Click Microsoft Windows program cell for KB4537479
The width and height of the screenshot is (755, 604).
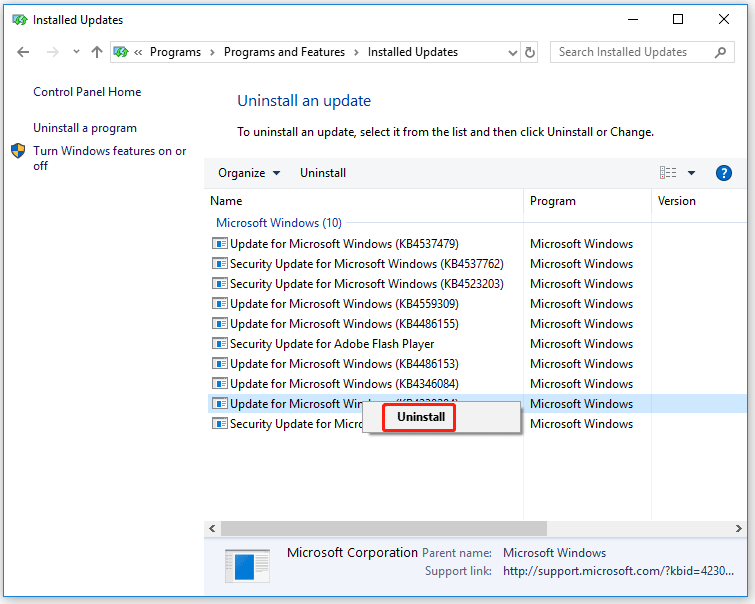coord(581,244)
